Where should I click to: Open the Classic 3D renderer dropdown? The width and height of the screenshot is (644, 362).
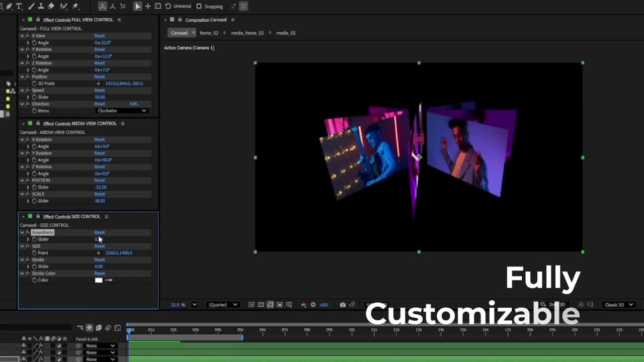tap(619, 305)
